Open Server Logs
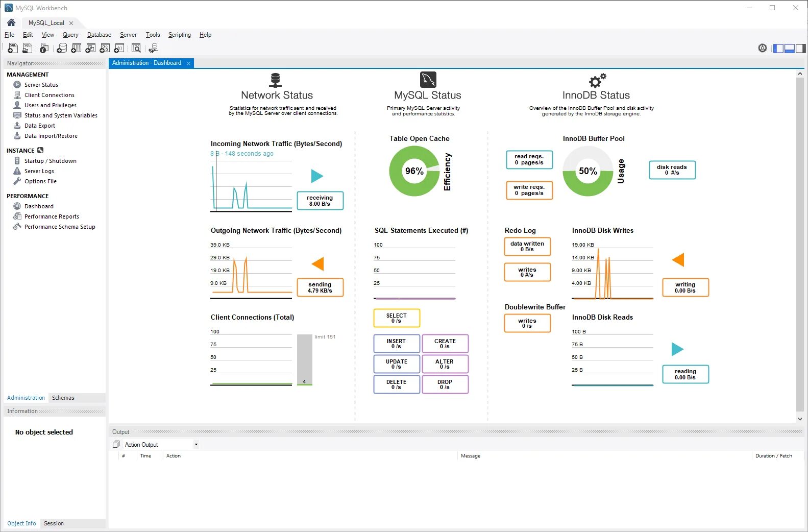808x532 pixels. (39, 171)
